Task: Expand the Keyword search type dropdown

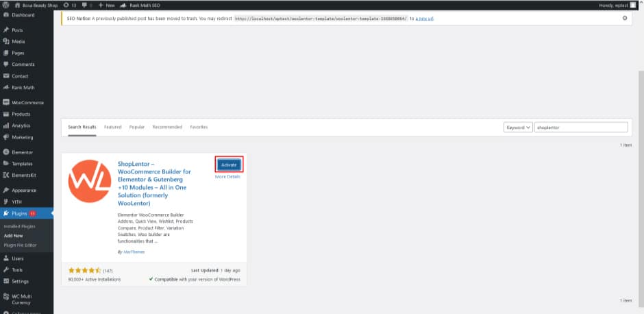Action: click(517, 128)
